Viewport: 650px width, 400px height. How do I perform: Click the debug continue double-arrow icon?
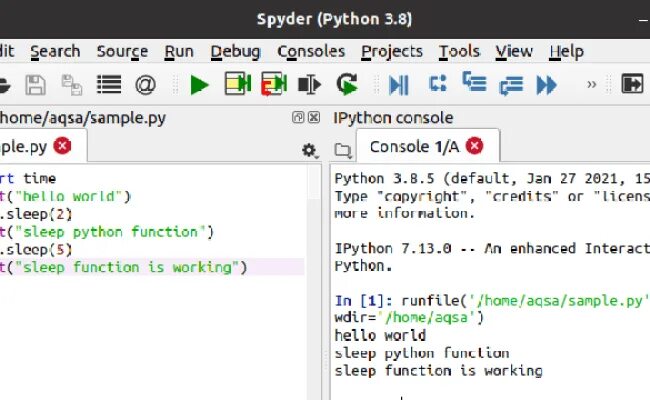(x=546, y=85)
